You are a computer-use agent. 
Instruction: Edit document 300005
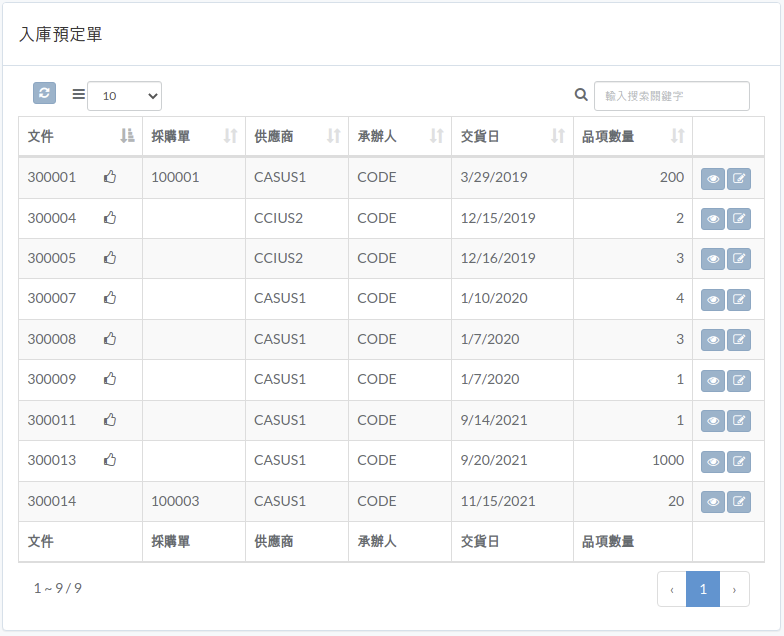click(x=739, y=259)
